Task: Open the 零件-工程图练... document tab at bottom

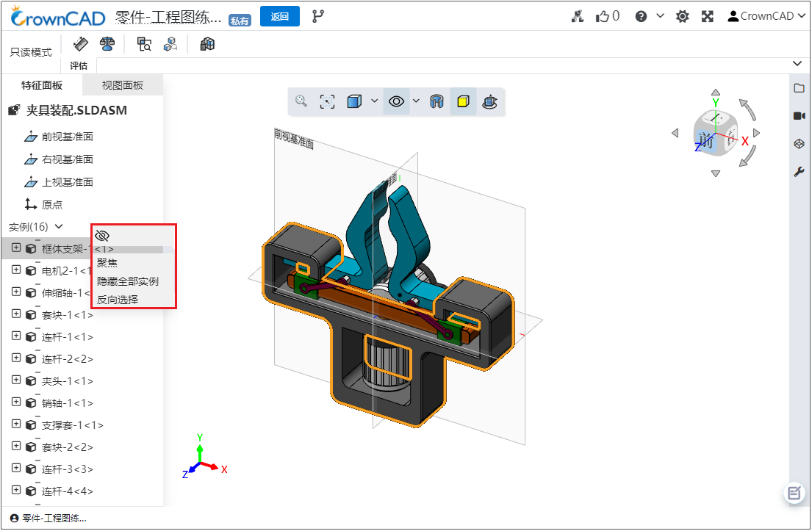Action: (48, 518)
